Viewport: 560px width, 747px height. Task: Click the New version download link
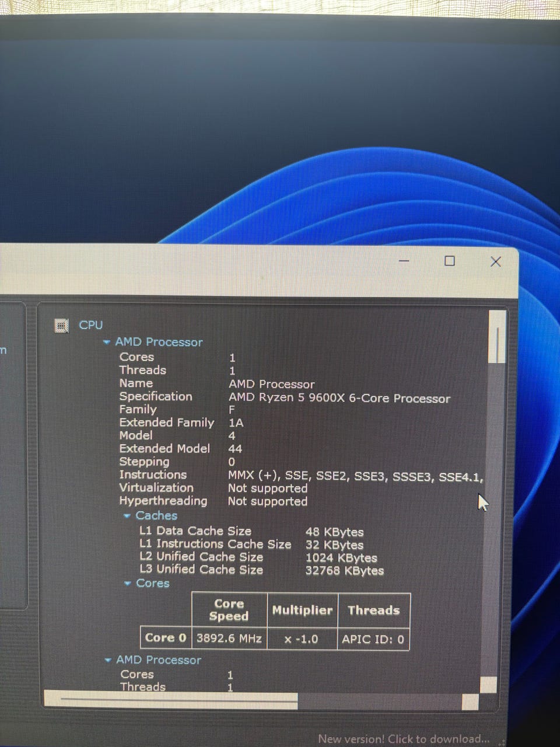(x=404, y=739)
